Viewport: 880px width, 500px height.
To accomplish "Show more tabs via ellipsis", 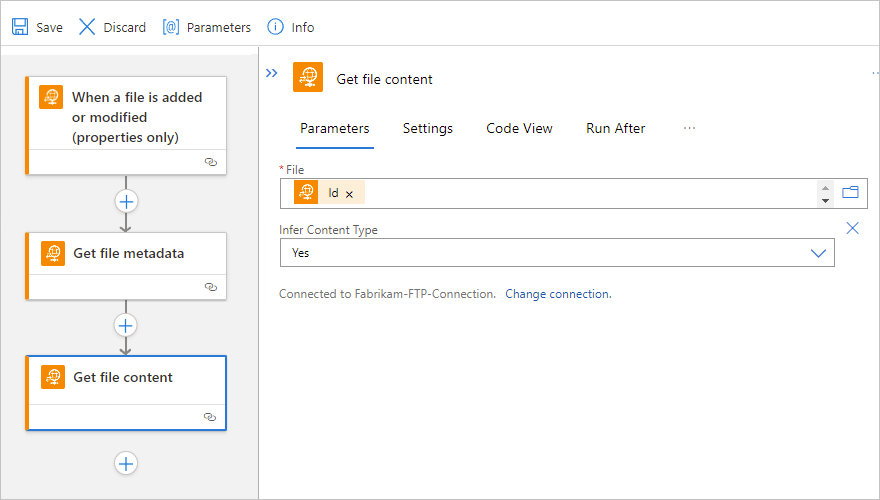I will coord(689,128).
